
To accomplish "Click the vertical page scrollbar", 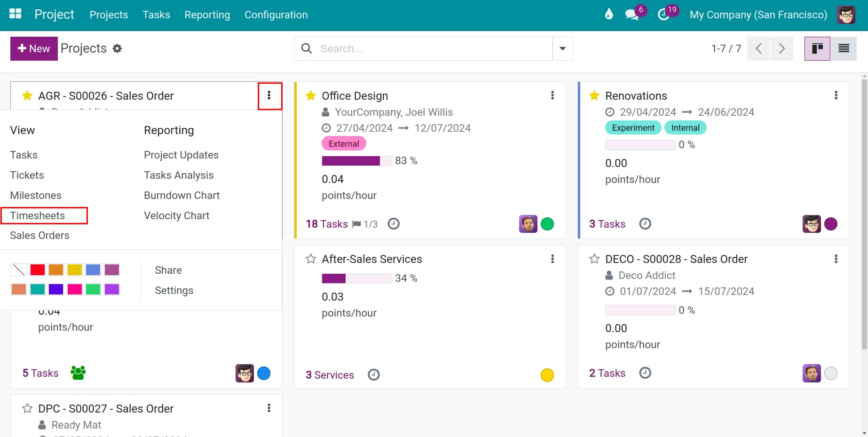I will (x=864, y=214).
